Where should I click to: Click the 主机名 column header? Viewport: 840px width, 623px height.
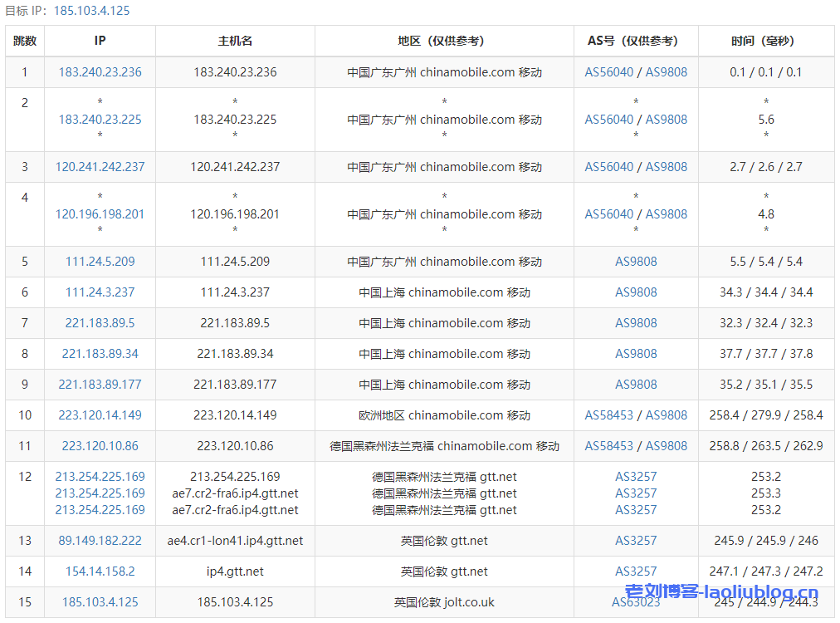[x=235, y=41]
